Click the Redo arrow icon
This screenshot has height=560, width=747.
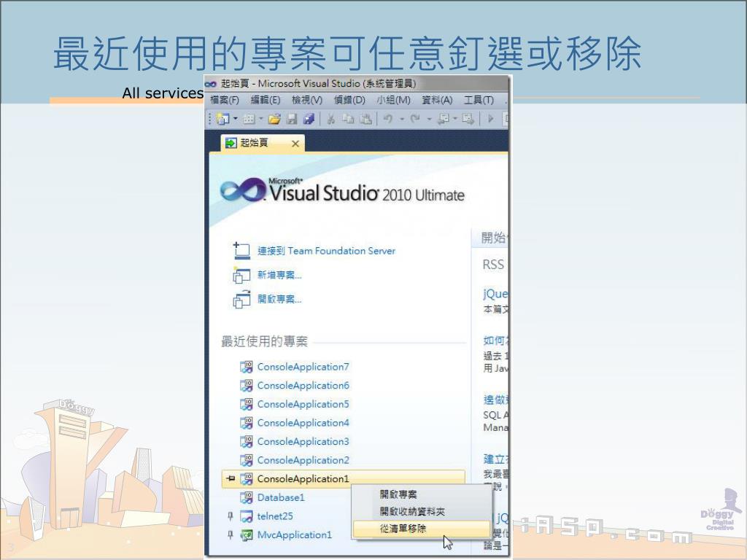(415, 119)
